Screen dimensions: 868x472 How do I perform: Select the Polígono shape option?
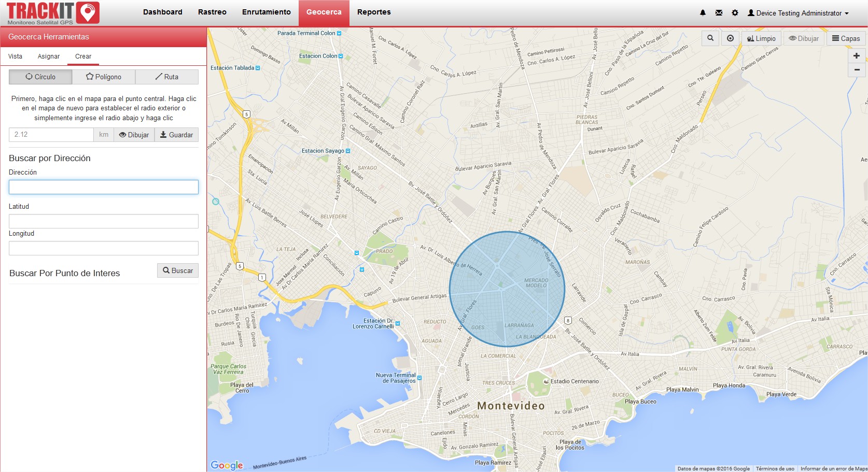104,77
